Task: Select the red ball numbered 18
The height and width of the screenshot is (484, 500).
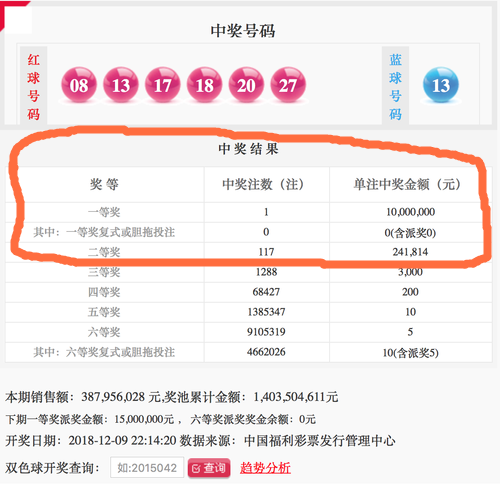Action: (204, 85)
